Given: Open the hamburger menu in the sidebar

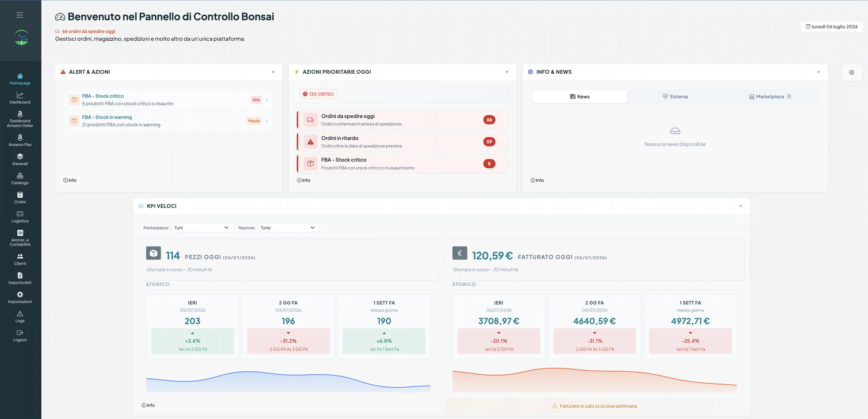Looking at the screenshot, I should click(20, 15).
